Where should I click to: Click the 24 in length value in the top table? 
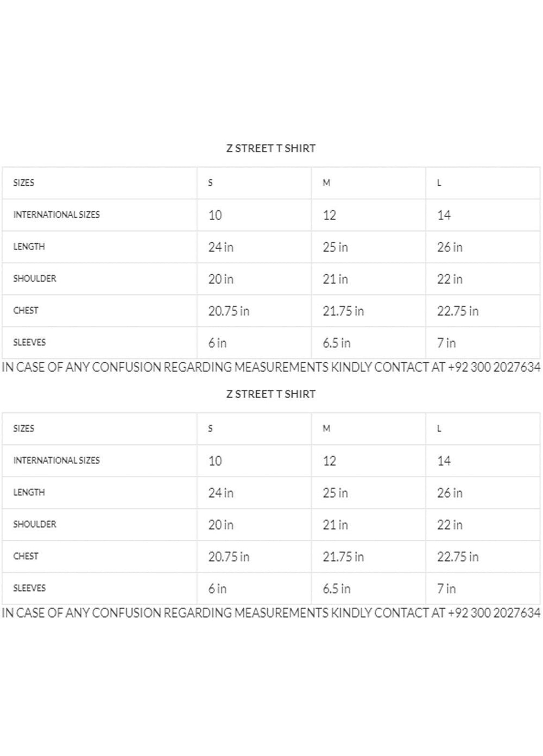[220, 247]
